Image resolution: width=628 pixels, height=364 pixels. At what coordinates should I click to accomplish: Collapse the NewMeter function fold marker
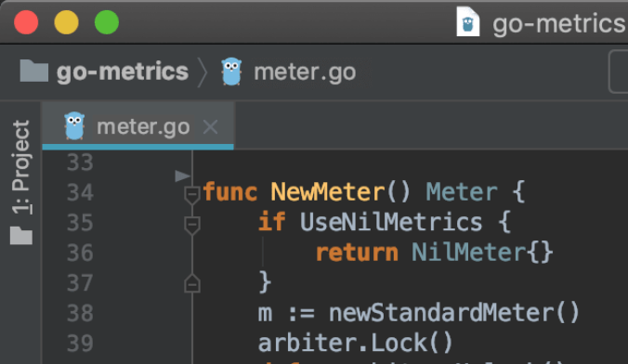click(x=192, y=195)
